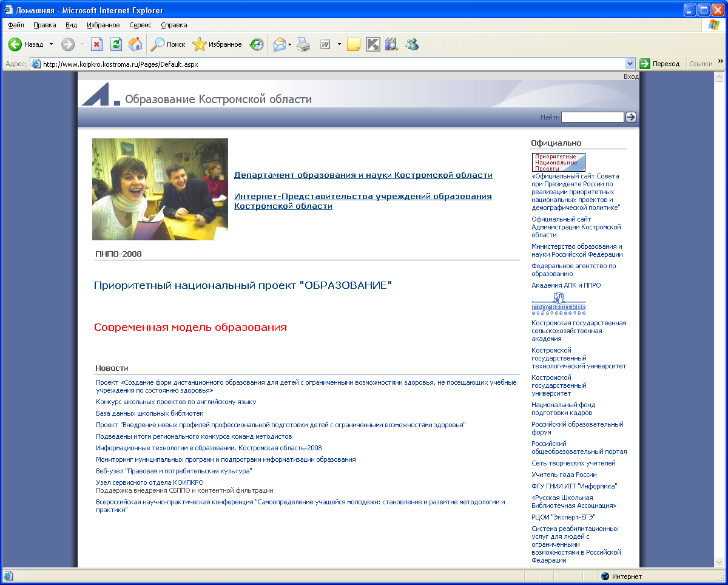728x585 pixels.
Task: Click the search go arrow button
Action: coord(631,117)
